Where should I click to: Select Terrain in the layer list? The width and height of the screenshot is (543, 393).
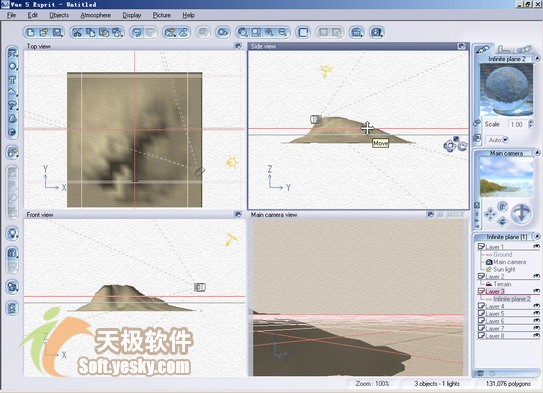502,284
